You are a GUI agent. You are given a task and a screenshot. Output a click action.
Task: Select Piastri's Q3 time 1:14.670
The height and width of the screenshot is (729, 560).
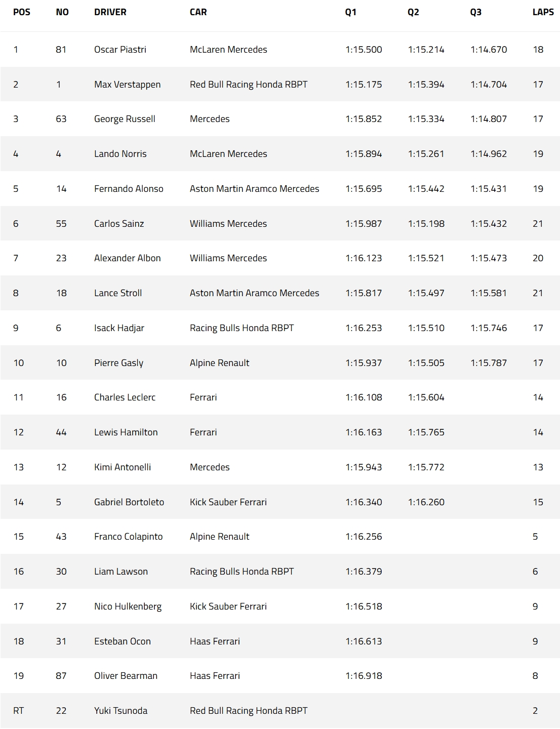[x=488, y=50]
